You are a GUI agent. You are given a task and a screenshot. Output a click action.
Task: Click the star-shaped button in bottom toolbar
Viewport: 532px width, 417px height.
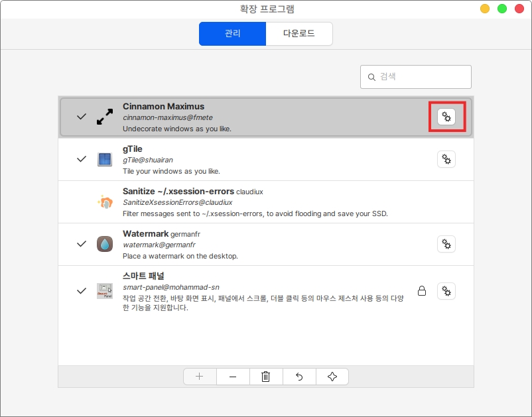pos(332,377)
